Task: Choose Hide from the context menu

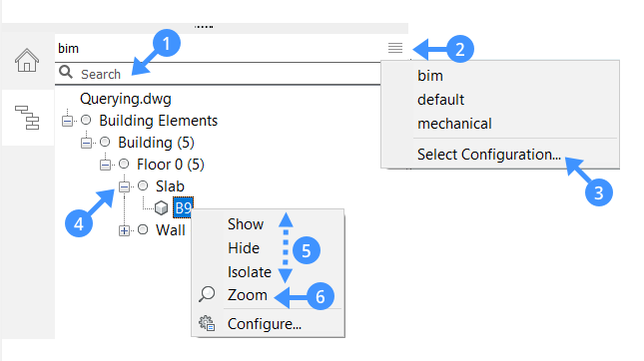Action: (x=244, y=248)
